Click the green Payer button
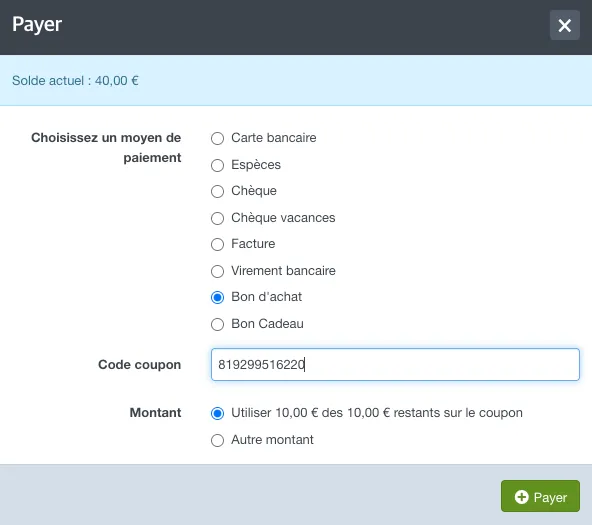 tap(540, 496)
